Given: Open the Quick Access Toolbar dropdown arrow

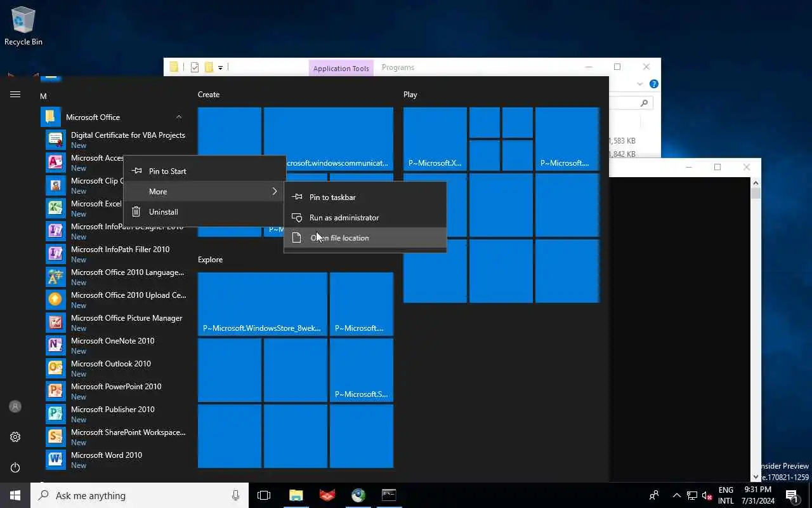Looking at the screenshot, I should click(220, 67).
